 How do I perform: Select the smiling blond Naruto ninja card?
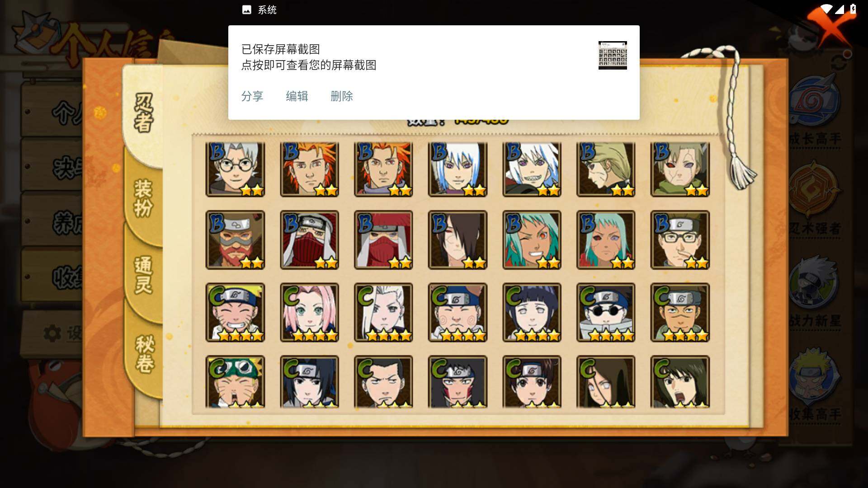(x=235, y=312)
